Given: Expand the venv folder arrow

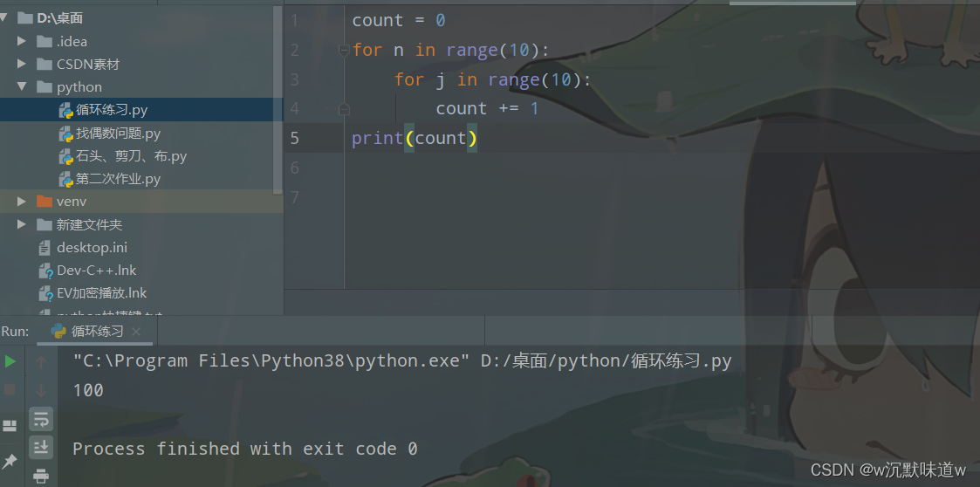Looking at the screenshot, I should point(22,202).
